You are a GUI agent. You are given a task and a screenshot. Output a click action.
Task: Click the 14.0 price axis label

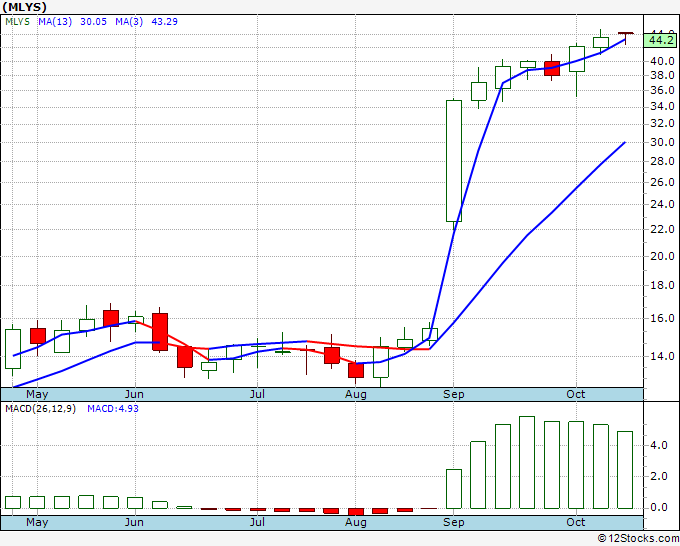[662, 356]
